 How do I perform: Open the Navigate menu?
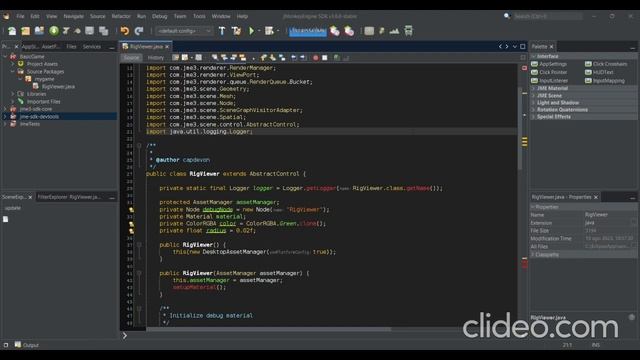73,16
